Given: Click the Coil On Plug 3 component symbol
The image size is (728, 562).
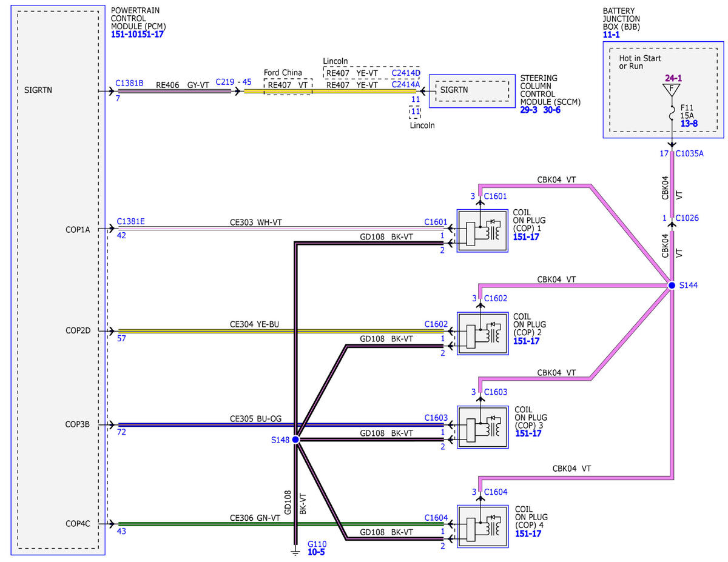Looking at the screenshot, I should (482, 427).
